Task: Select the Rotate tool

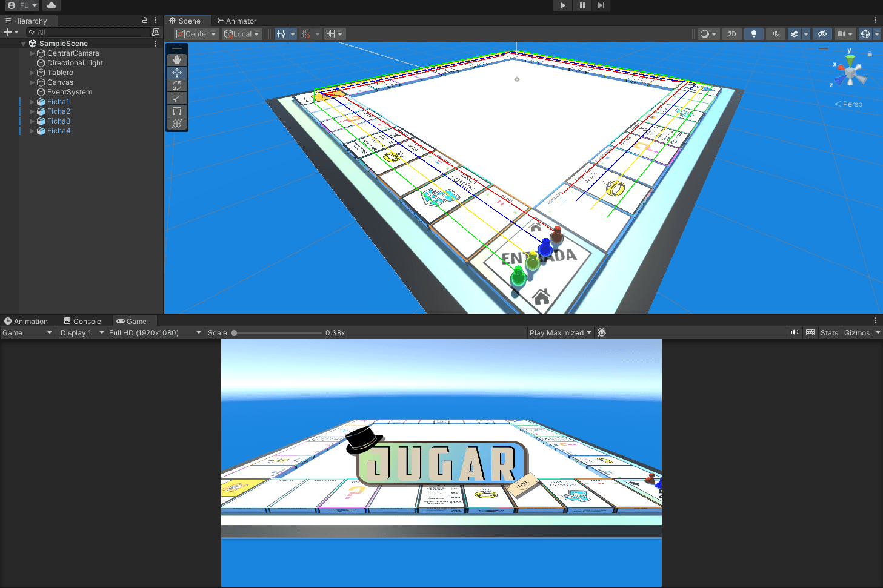Action: tap(177, 85)
